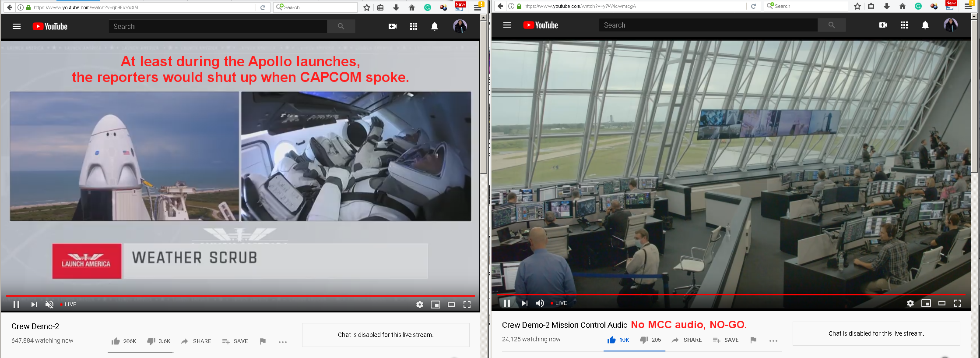Go to YouTube home via right window logo
The height and width of the screenshot is (358, 980).
pos(541,25)
